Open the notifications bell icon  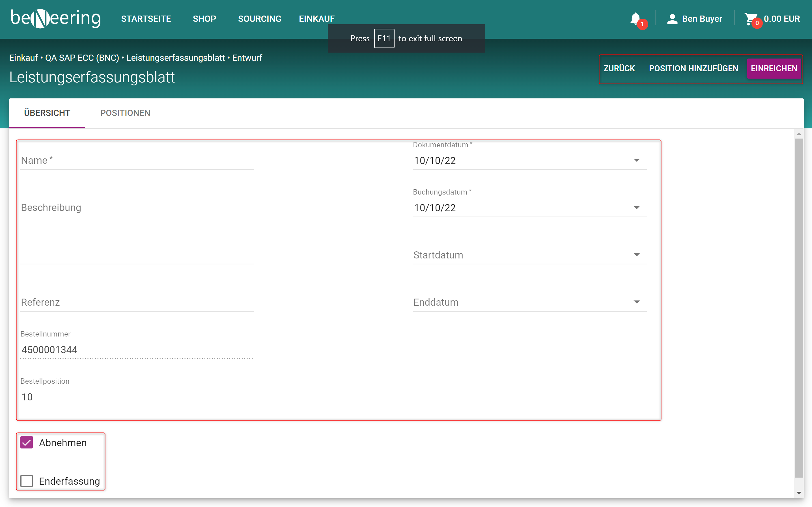(x=635, y=19)
